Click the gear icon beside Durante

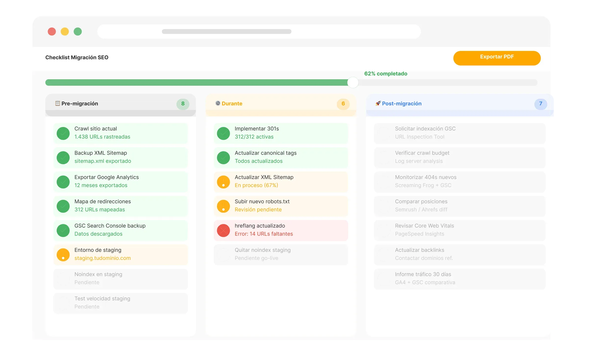218,103
